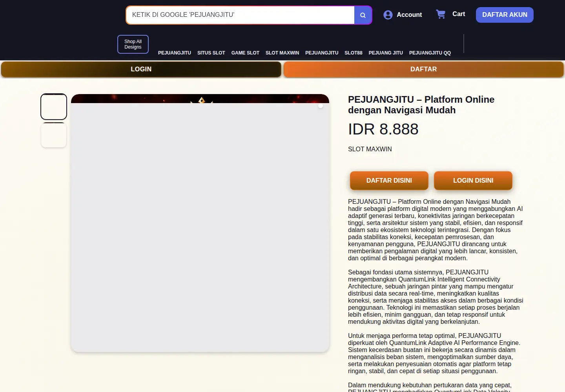Viewport: 565px width, 392px height.
Task: Click the SLOT MAXWIN label under price
Action: 370,149
